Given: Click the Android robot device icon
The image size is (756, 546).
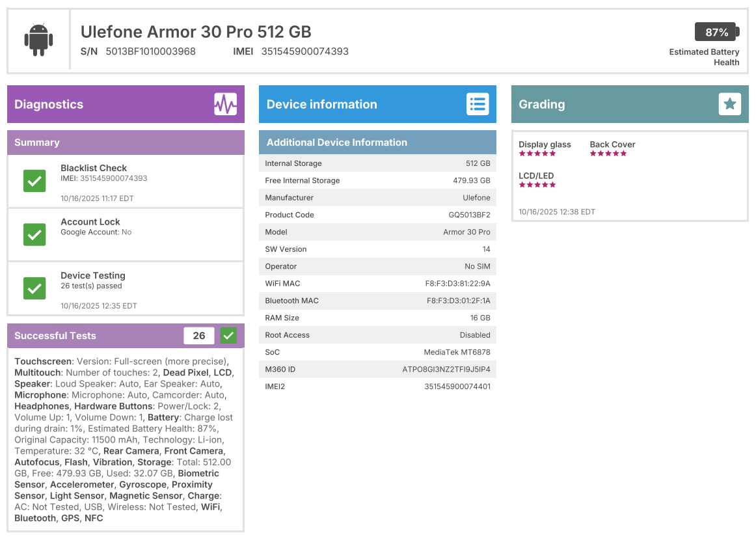Looking at the screenshot, I should [38, 40].
